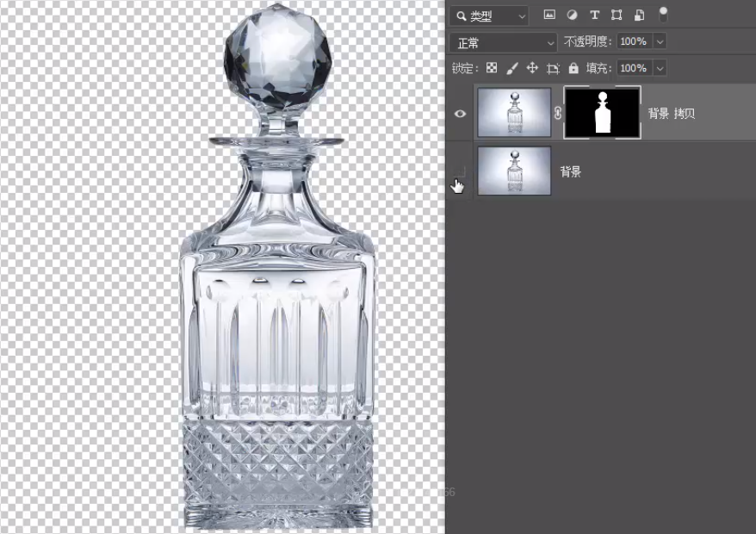Hide the 背景 拷贝 layer eye
756x534 pixels.
click(460, 114)
